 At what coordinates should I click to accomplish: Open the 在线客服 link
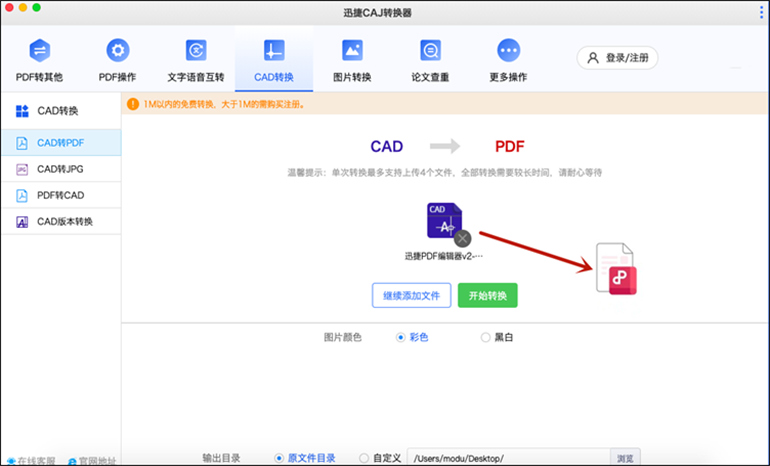pyautogui.click(x=31, y=461)
